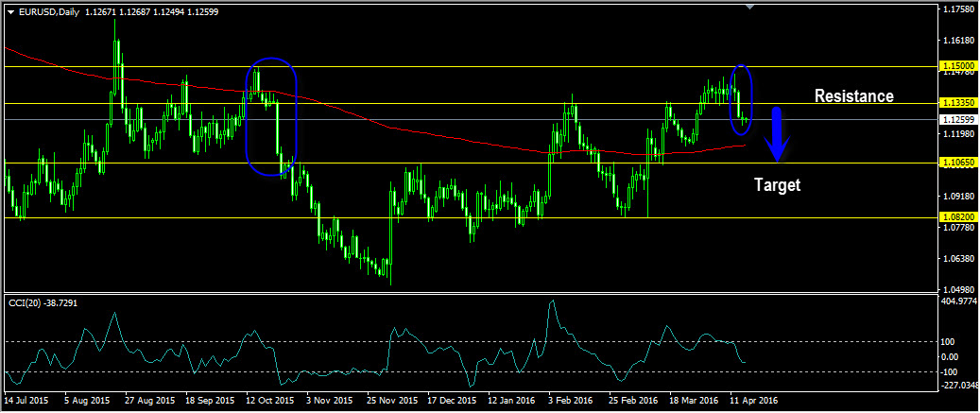Click the 5 Aug 2015 date label
The width and height of the screenshot is (980, 413).
[86, 399]
